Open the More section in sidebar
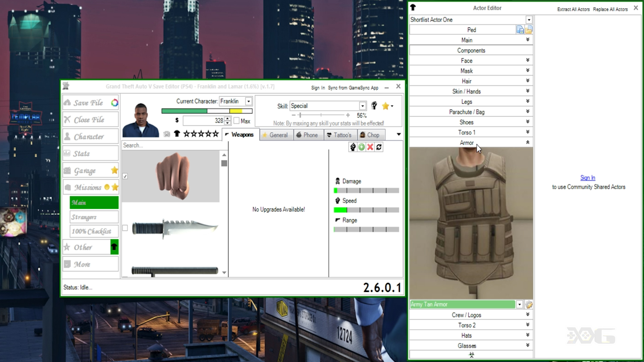This screenshot has width=644, height=362. coord(91,264)
